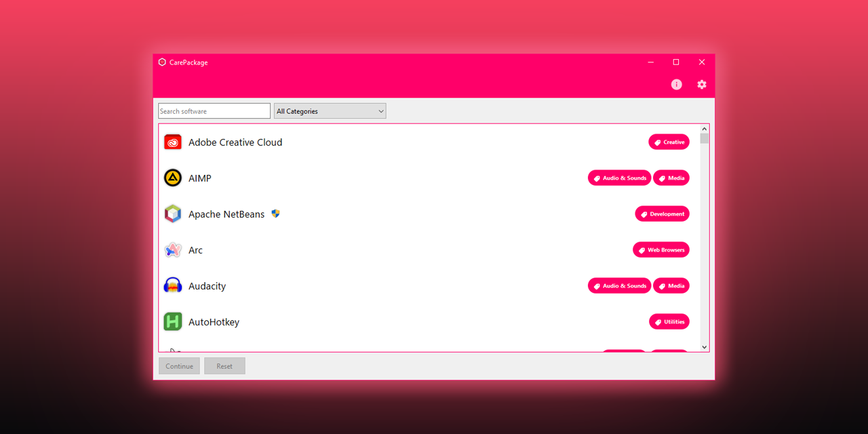Click the Media tag beside AIMP
The width and height of the screenshot is (868, 434).
click(x=671, y=178)
